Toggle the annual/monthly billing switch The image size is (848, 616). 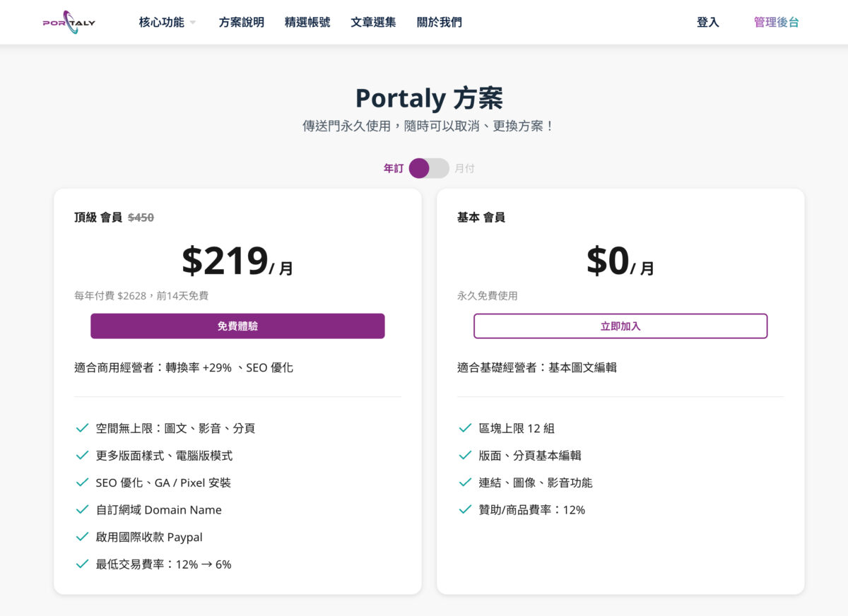point(429,168)
